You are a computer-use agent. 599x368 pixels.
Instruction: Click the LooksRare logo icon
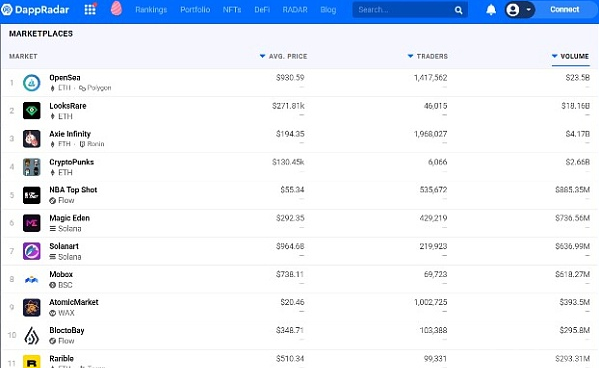[32, 110]
